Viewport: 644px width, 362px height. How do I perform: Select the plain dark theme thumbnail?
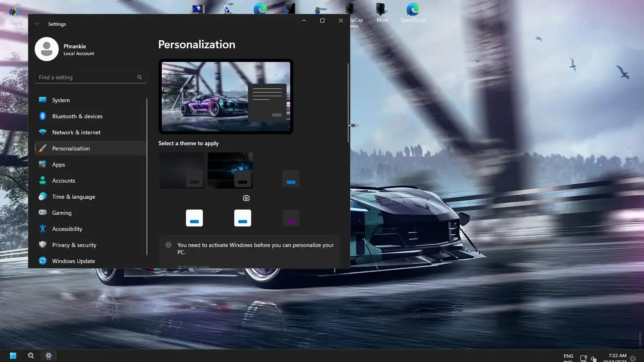(182, 171)
